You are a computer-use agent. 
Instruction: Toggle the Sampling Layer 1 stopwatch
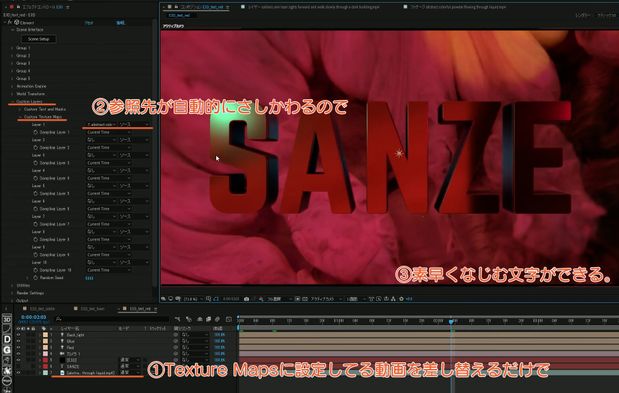tap(36, 132)
